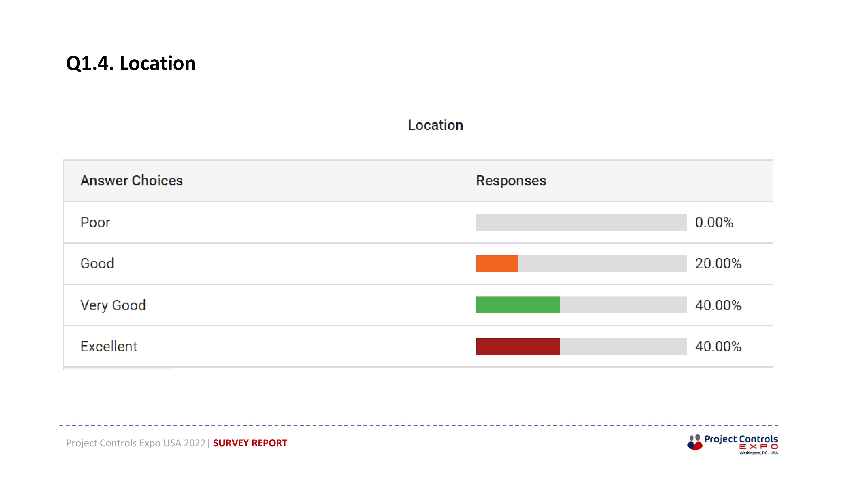Click the Project Controls Expo logo
Screen dimensions: 868x488
click(x=732, y=444)
